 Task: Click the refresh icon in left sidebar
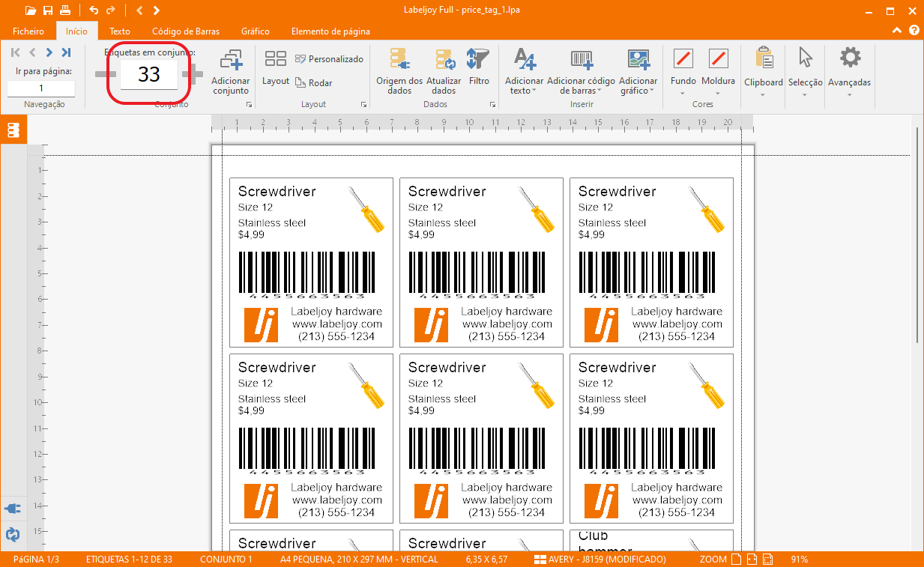coord(13,534)
